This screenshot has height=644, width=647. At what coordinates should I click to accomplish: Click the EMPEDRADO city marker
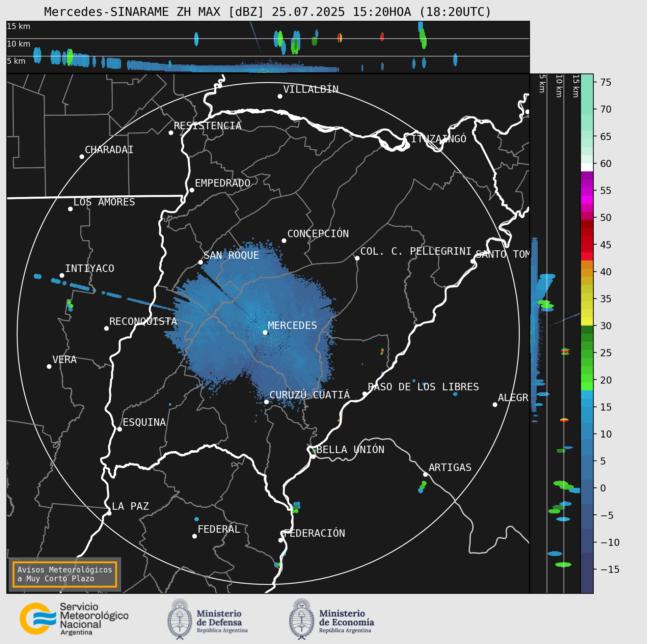[192, 190]
